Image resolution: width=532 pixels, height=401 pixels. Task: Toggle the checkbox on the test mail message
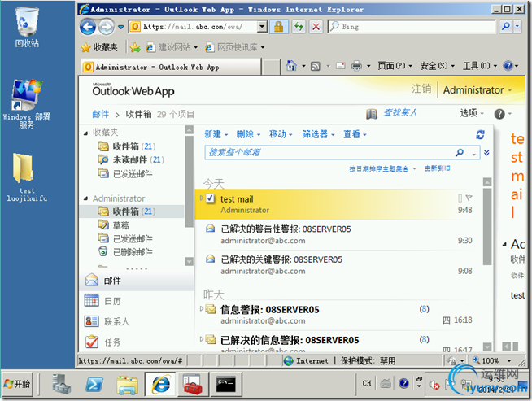click(x=211, y=198)
